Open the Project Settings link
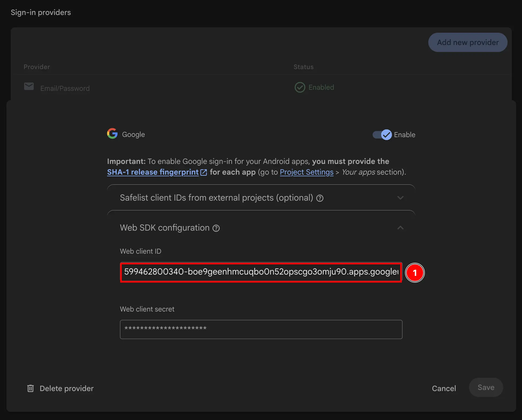The width and height of the screenshot is (522, 420). coord(306,172)
